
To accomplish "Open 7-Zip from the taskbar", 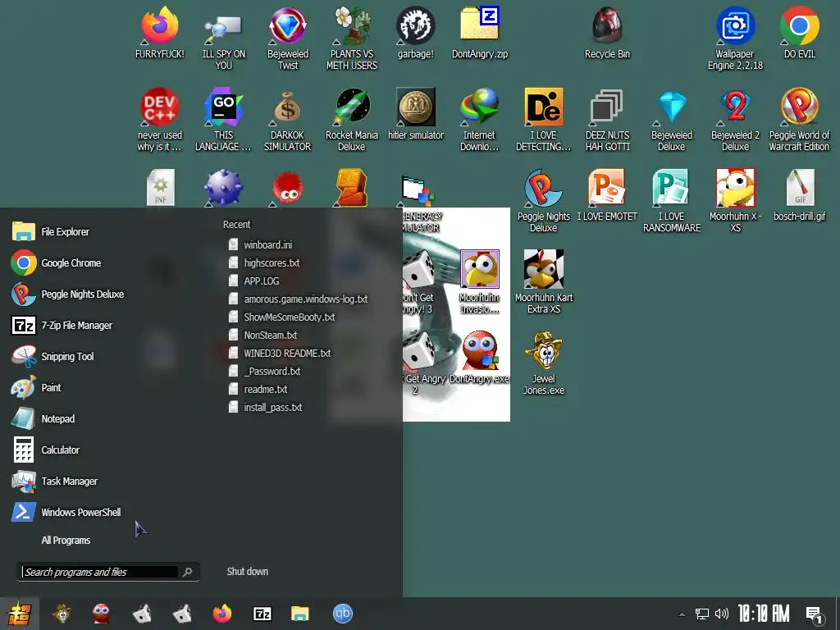I will click(262, 614).
